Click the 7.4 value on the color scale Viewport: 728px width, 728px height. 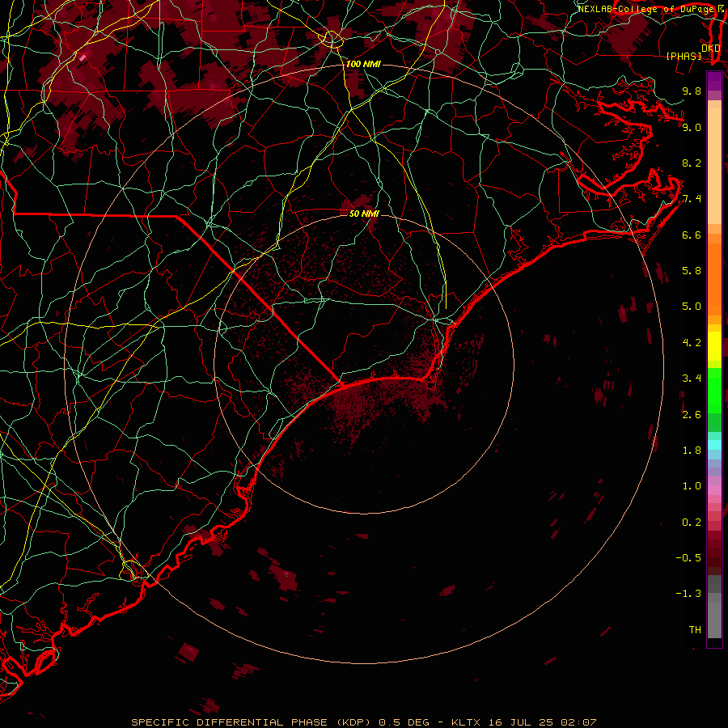pyautogui.click(x=692, y=199)
